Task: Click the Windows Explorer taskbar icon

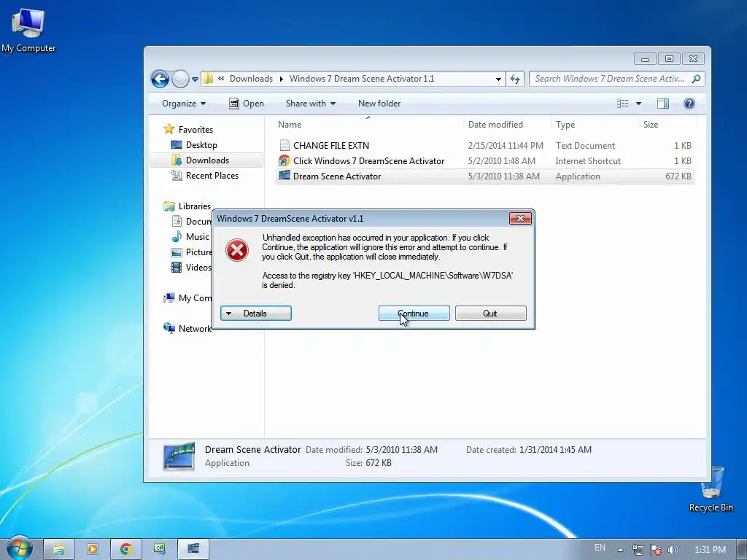Action: (59, 549)
